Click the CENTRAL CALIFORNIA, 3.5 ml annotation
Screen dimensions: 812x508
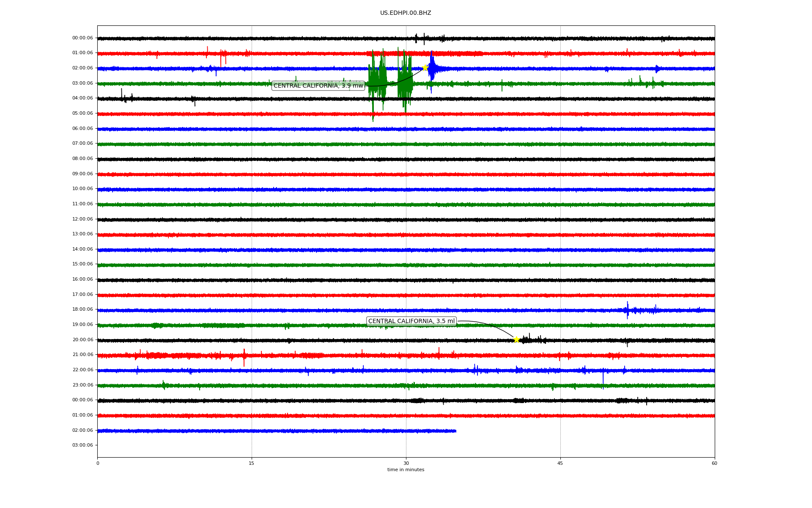tap(411, 321)
